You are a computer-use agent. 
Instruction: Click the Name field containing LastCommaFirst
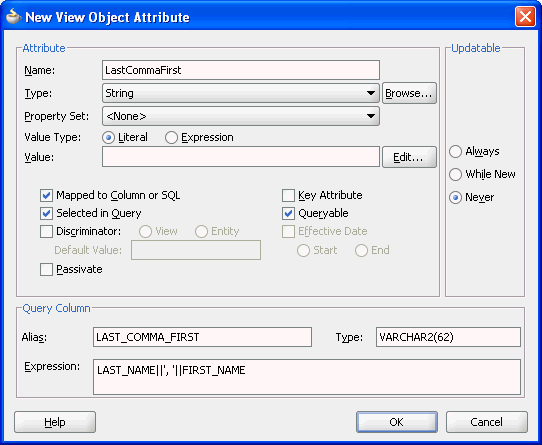pyautogui.click(x=241, y=70)
